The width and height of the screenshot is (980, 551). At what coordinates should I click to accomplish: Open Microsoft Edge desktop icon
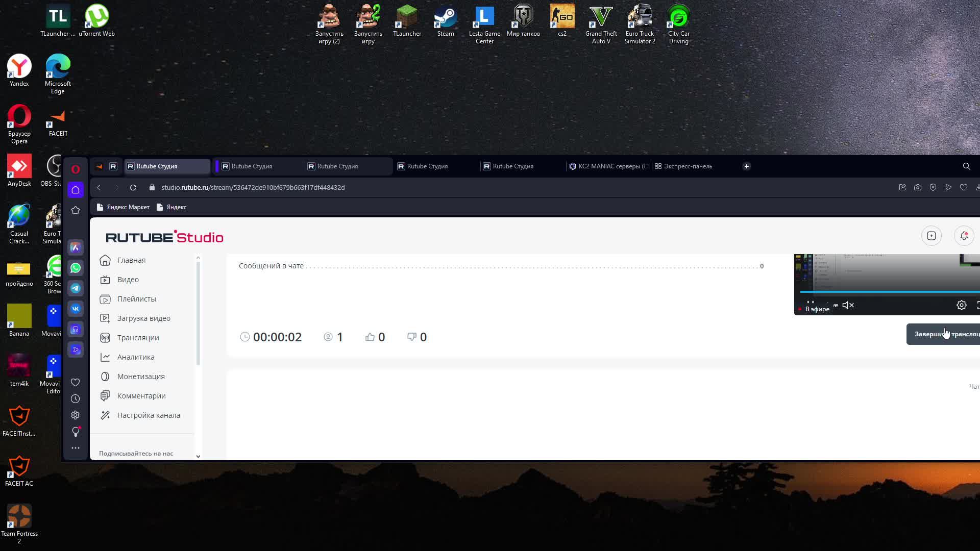[58, 74]
